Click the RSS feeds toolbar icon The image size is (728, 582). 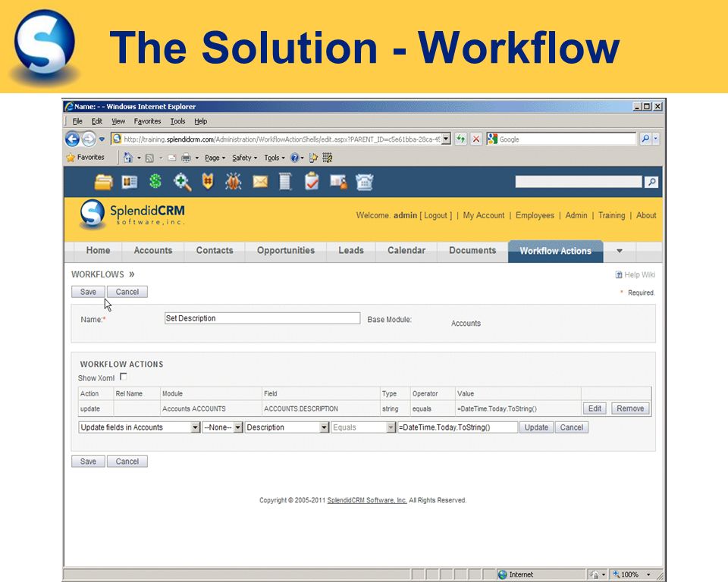coord(149,158)
